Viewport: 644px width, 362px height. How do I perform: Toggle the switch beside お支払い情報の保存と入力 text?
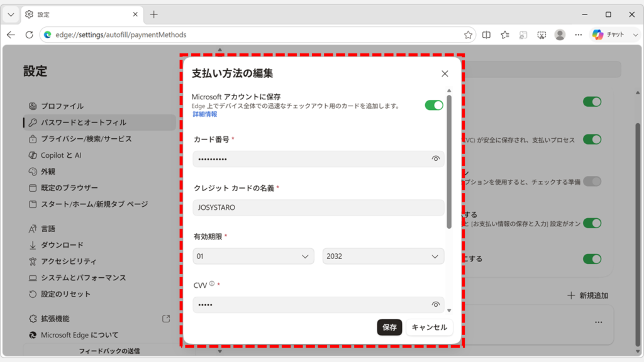click(592, 223)
